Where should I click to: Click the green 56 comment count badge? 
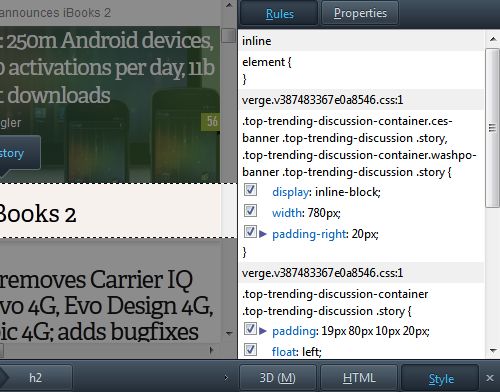[211, 122]
